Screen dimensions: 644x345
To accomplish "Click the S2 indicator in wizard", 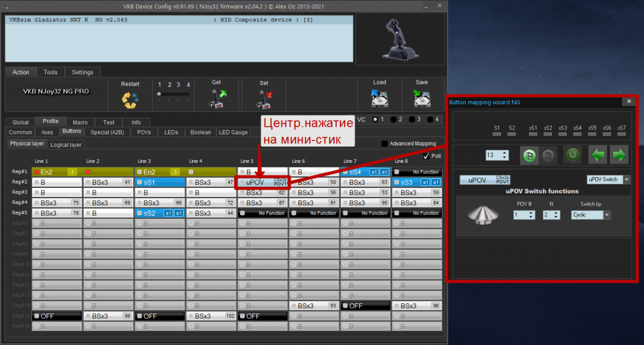I will point(512,133).
